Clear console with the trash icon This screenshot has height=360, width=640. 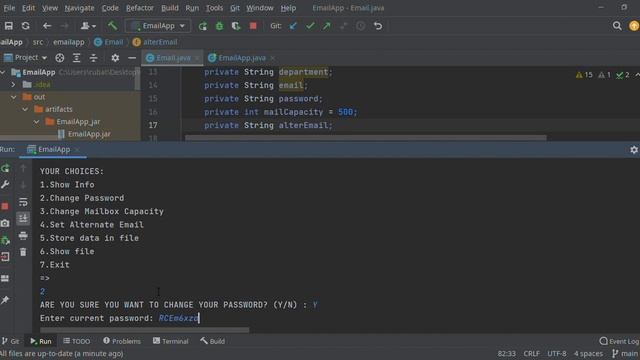tap(23, 252)
